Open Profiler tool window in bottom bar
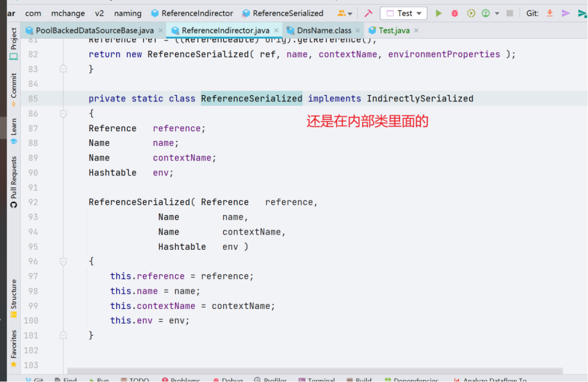Screen dimensions: 588x382 point(270,380)
